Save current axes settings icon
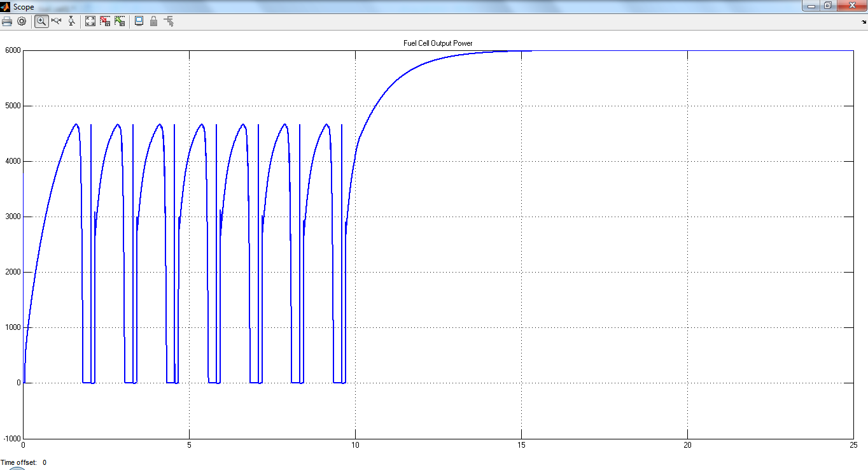This screenshot has height=470, width=868. click(105, 21)
